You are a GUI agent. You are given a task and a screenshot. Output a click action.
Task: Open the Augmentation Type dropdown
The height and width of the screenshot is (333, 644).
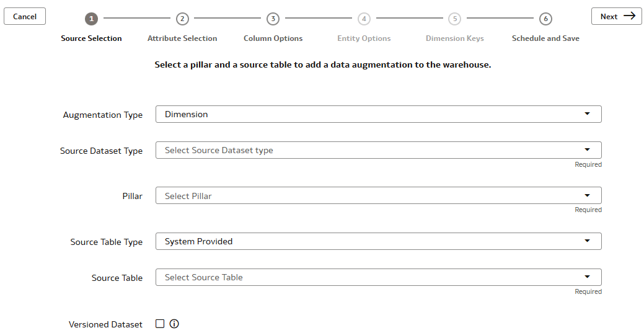(378, 114)
